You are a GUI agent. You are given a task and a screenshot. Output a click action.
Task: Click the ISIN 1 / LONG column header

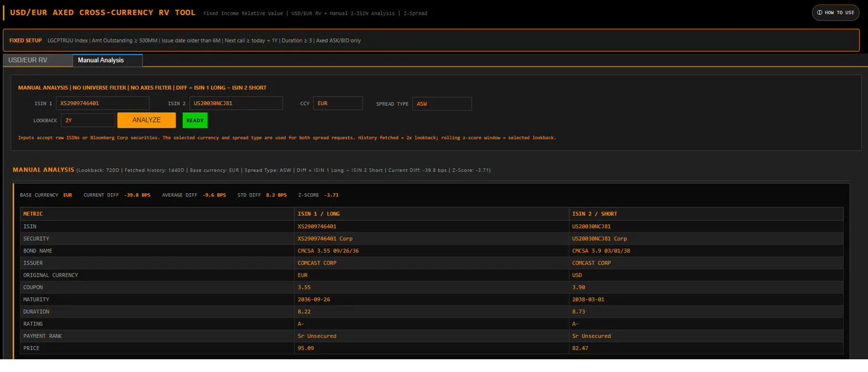[432, 214]
